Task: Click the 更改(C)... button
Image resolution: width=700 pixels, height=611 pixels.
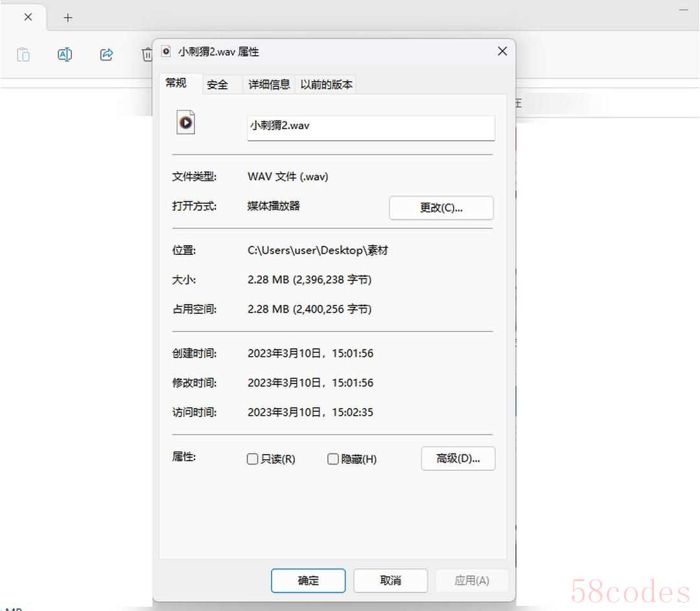Action: (441, 208)
